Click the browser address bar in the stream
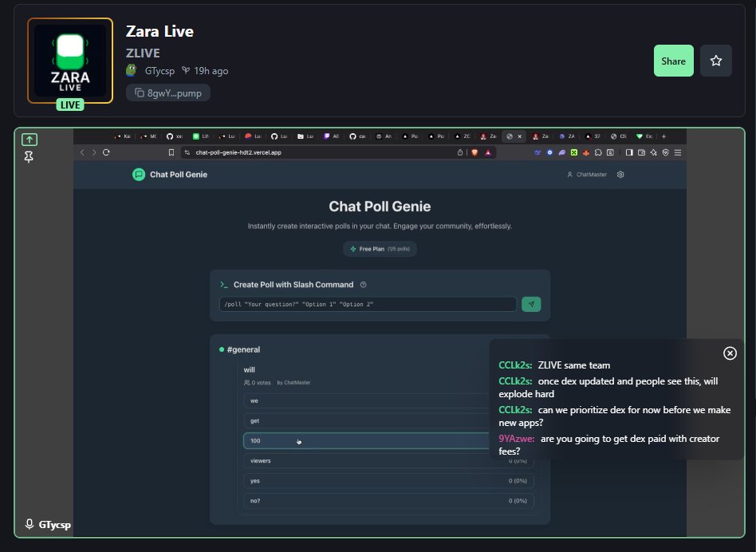756x552 pixels. click(319, 152)
